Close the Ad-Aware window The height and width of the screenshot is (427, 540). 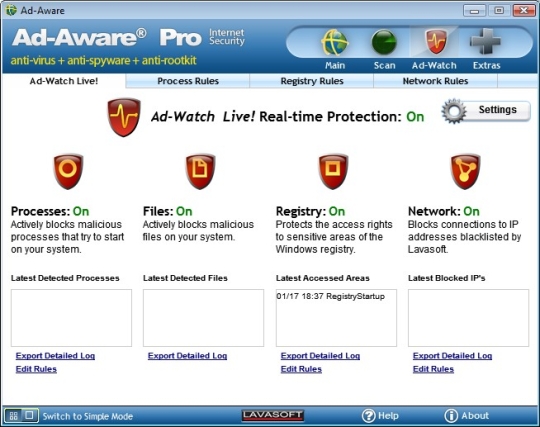(524, 11)
